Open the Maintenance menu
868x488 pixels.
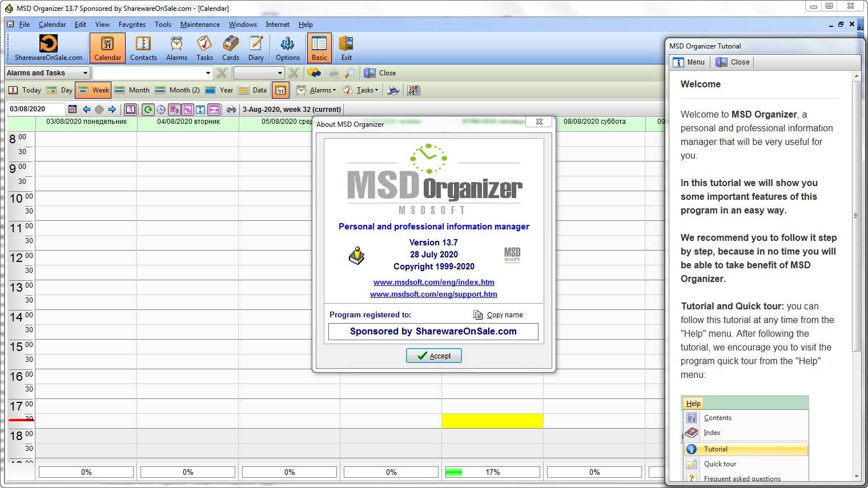click(x=200, y=25)
